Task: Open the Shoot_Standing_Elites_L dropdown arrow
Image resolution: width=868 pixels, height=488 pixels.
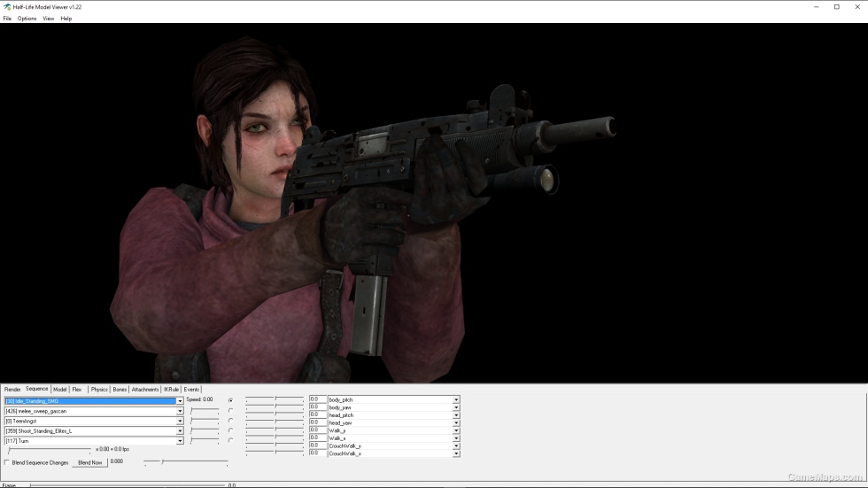Action: coord(180,431)
